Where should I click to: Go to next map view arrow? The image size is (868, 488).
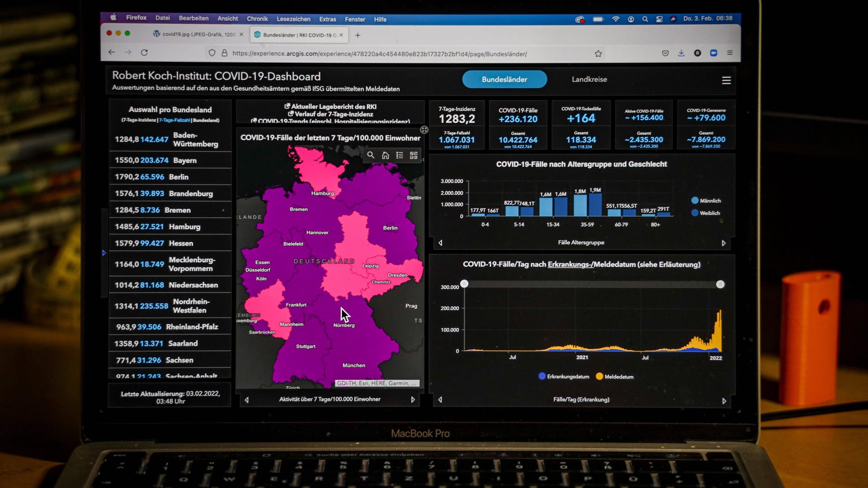point(413,399)
